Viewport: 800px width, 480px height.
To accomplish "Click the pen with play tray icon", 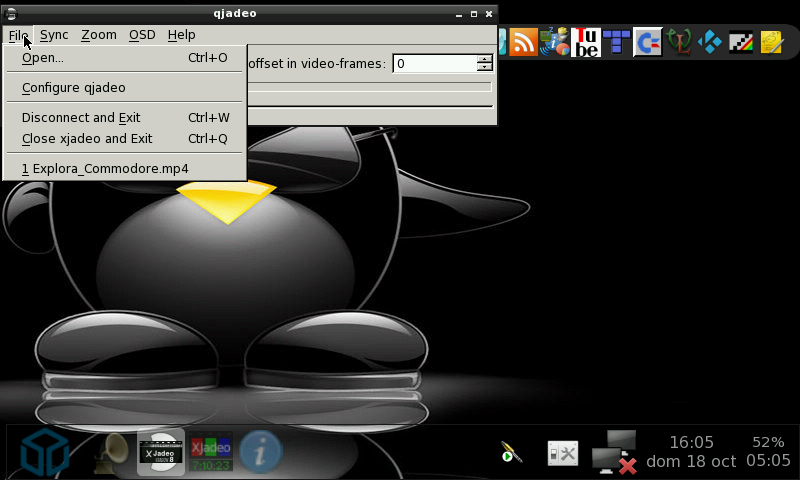I will coord(511,452).
